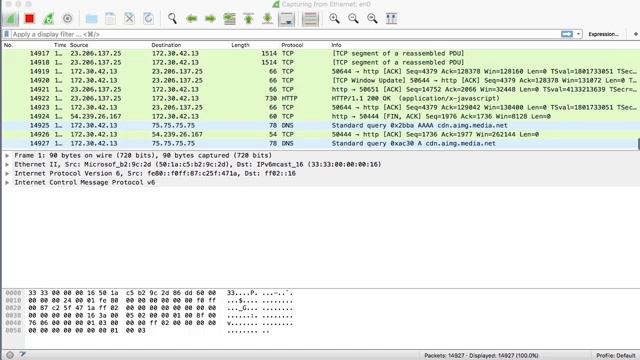Select packet 14918 TCP segment row
Image resolution: width=640 pixels, height=360 pixels.
(320, 62)
